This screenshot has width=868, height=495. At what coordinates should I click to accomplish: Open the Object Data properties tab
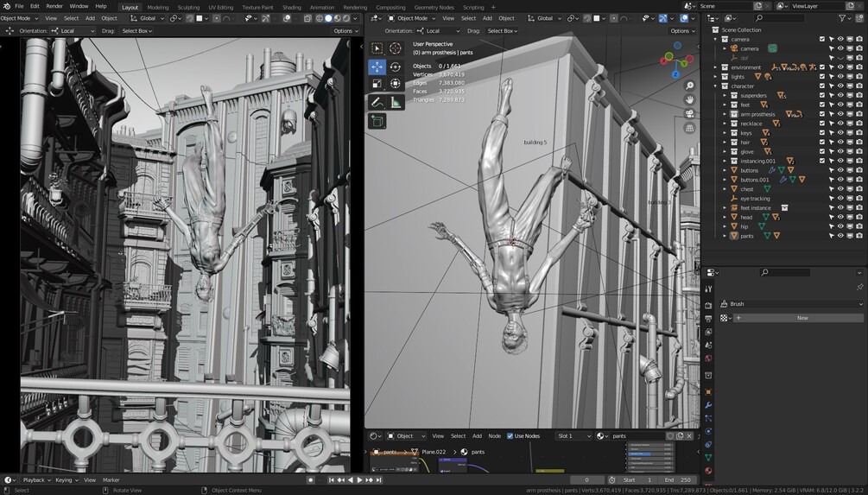point(708,457)
